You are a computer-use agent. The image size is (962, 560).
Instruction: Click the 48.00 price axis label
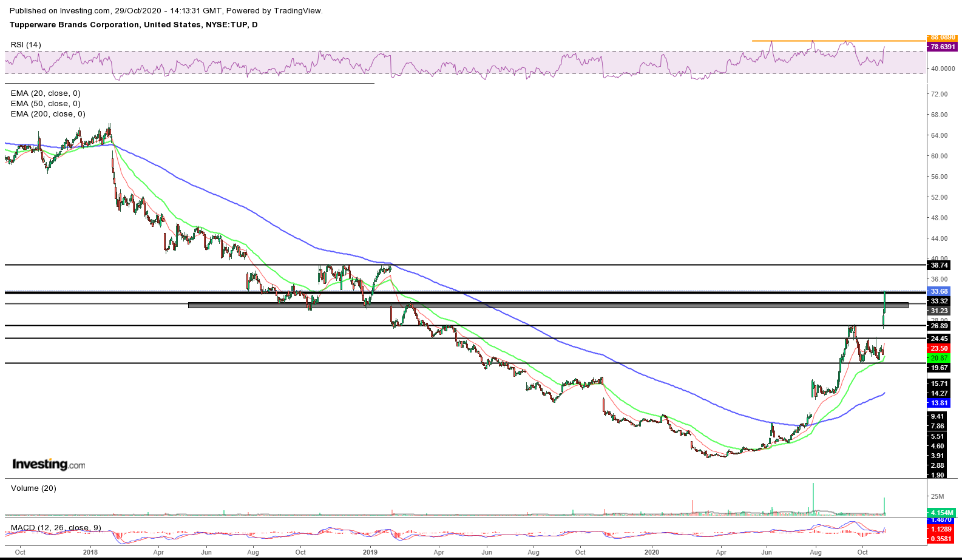point(939,218)
